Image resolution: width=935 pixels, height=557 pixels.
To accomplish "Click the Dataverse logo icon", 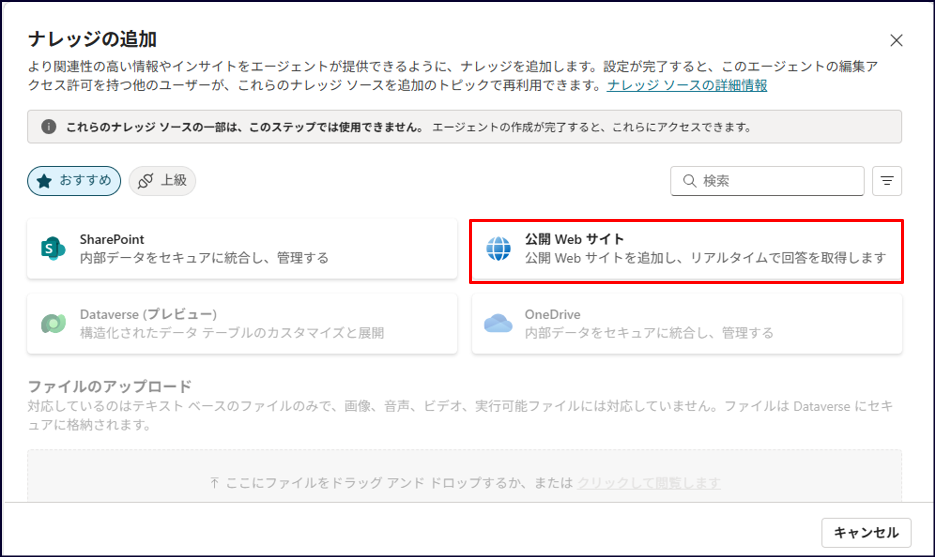I will point(53,323).
